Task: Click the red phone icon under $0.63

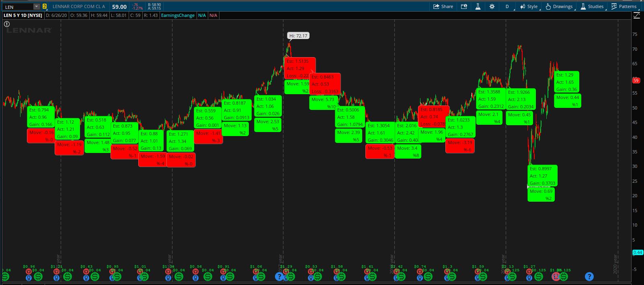Action: click(x=86, y=272)
